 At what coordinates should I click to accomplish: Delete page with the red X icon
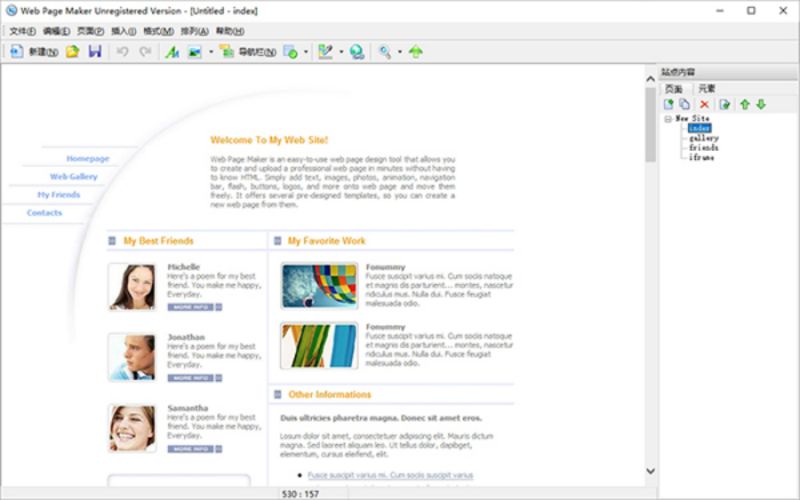click(x=705, y=104)
